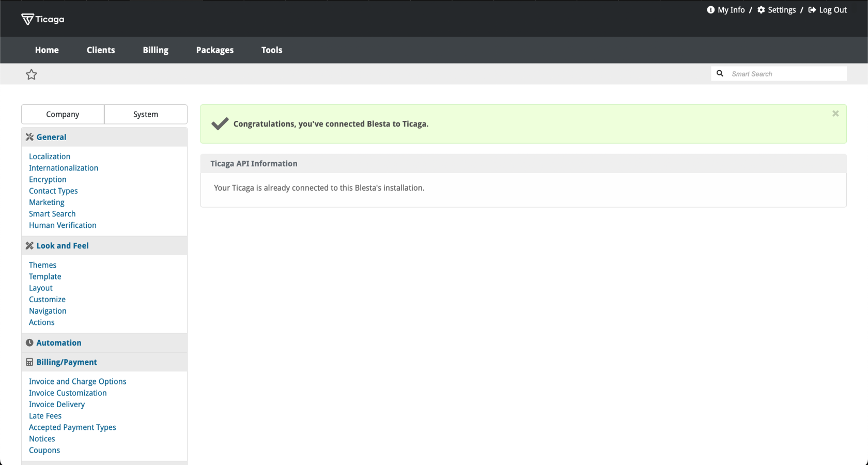The width and height of the screenshot is (868, 465).
Task: Dismiss the congratulations success message
Action: coord(835,114)
